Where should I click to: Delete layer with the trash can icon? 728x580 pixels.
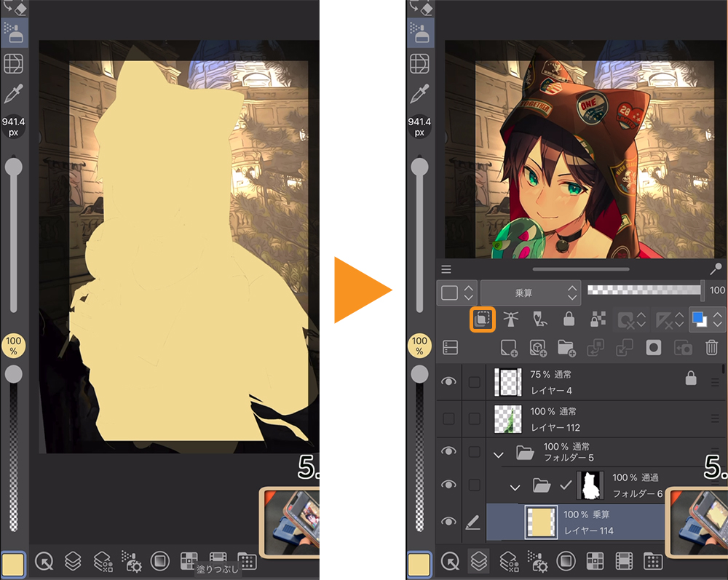tap(711, 348)
